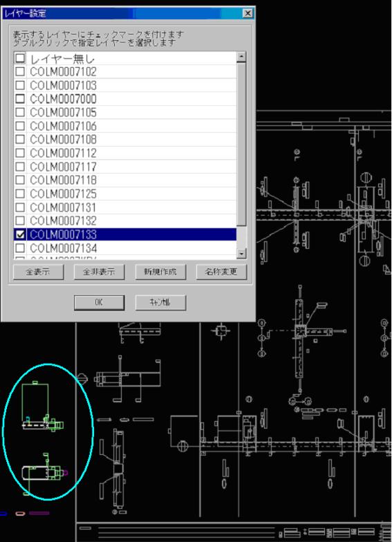Click the 全表示 button
This screenshot has height=542, width=392.
pyautogui.click(x=38, y=272)
